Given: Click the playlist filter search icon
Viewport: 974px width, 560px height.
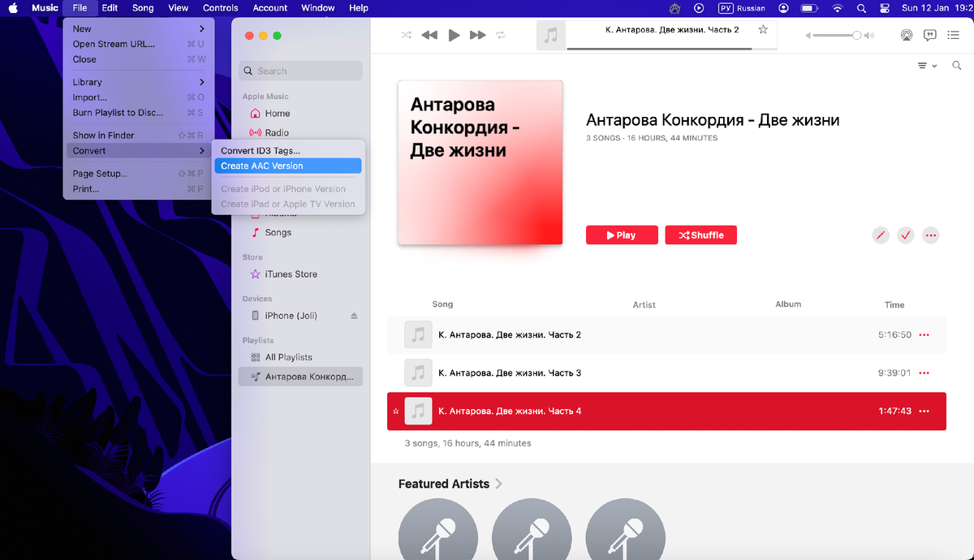Looking at the screenshot, I should [957, 66].
